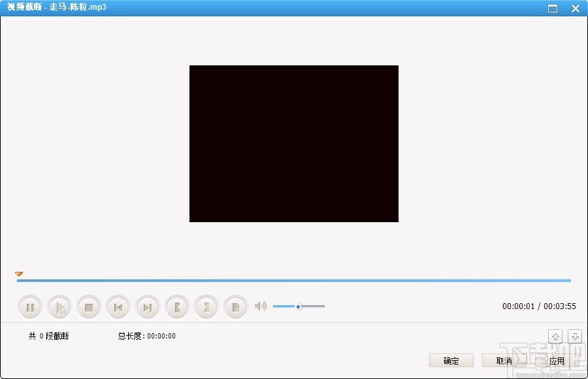Skip forward to the next segment

[x=148, y=306]
